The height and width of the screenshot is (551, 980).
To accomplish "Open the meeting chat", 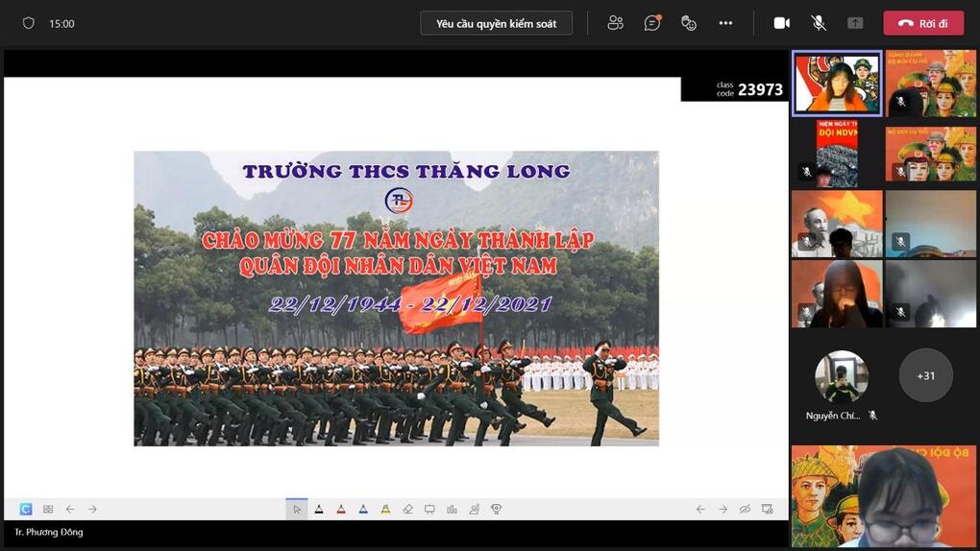I will [651, 23].
